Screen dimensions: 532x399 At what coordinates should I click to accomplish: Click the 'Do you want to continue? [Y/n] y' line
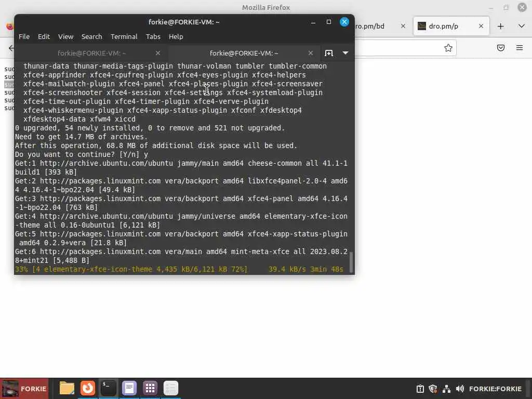82,155
